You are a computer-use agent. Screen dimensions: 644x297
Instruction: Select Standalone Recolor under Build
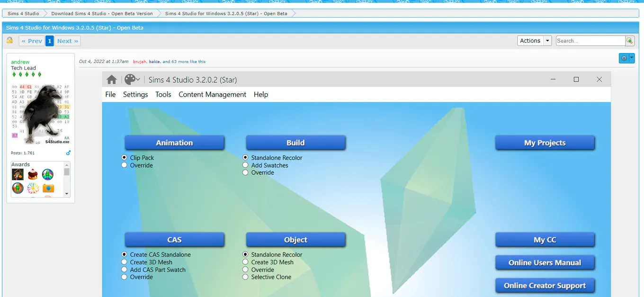(x=245, y=158)
